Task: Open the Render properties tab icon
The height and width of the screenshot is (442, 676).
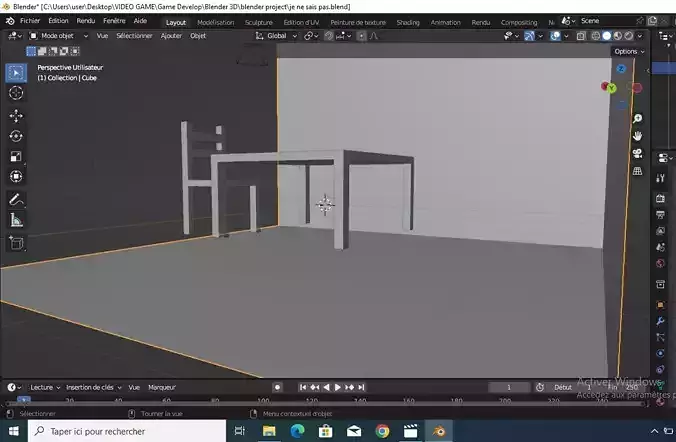Action: coord(660,198)
